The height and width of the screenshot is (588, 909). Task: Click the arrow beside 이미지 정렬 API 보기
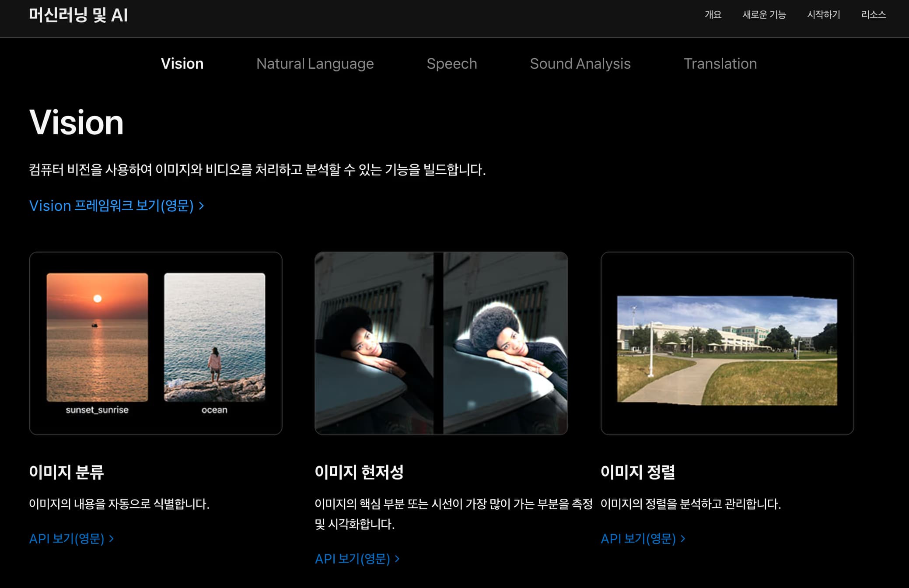click(x=683, y=539)
